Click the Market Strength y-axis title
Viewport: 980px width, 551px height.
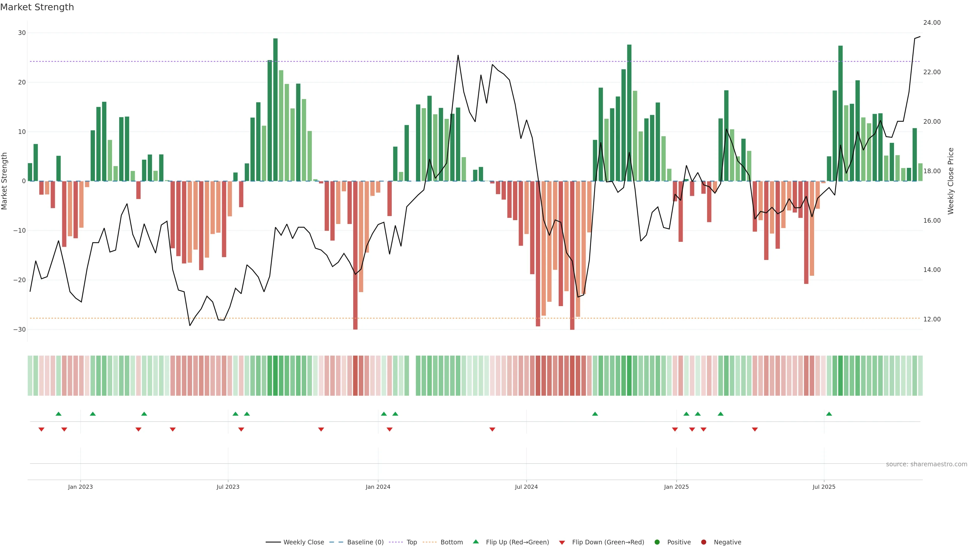[x=5, y=181]
